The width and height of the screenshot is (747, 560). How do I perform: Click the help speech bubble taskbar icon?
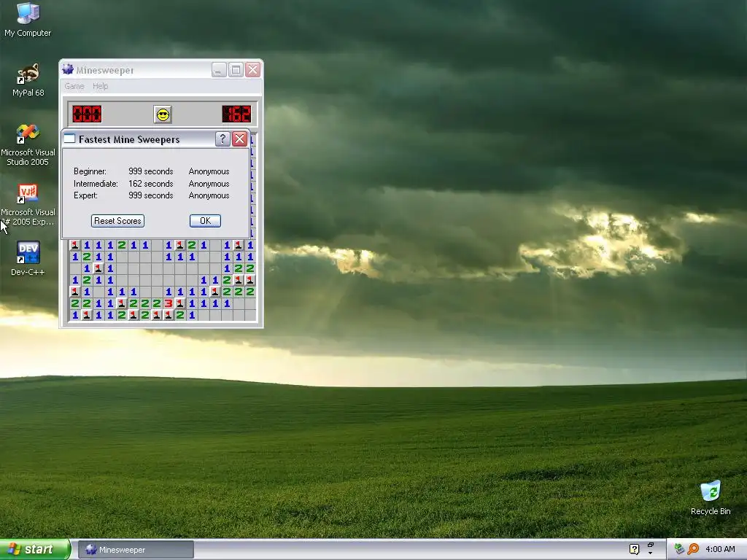coord(634,549)
